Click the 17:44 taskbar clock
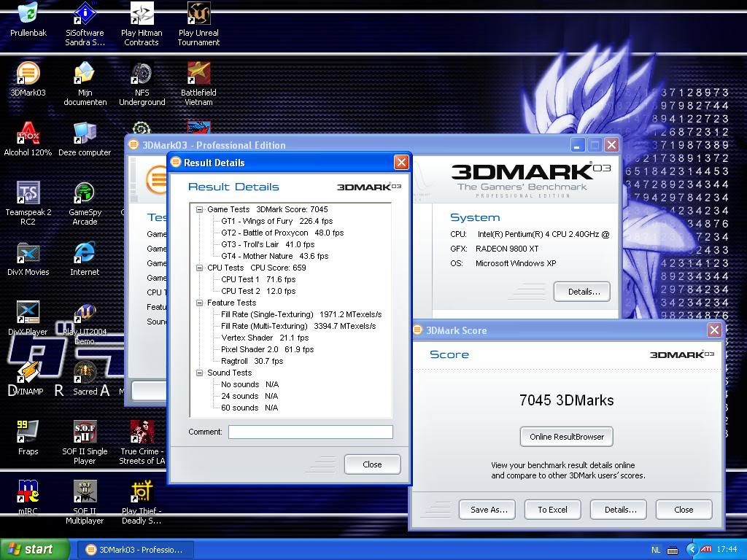 tap(727, 550)
